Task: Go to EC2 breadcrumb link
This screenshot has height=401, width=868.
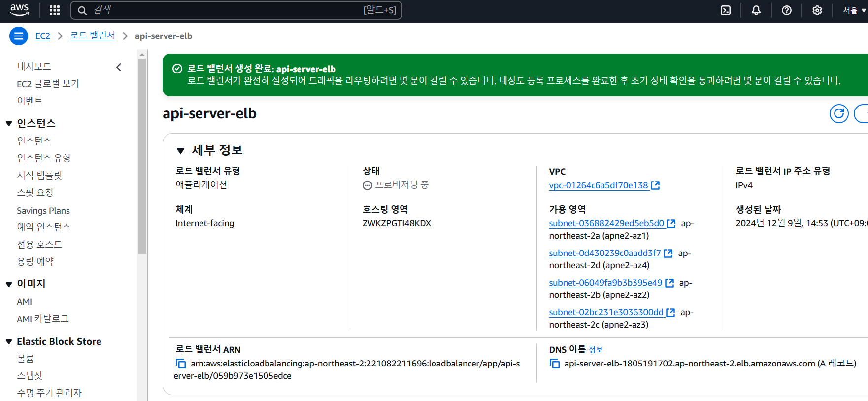Action: tap(43, 36)
